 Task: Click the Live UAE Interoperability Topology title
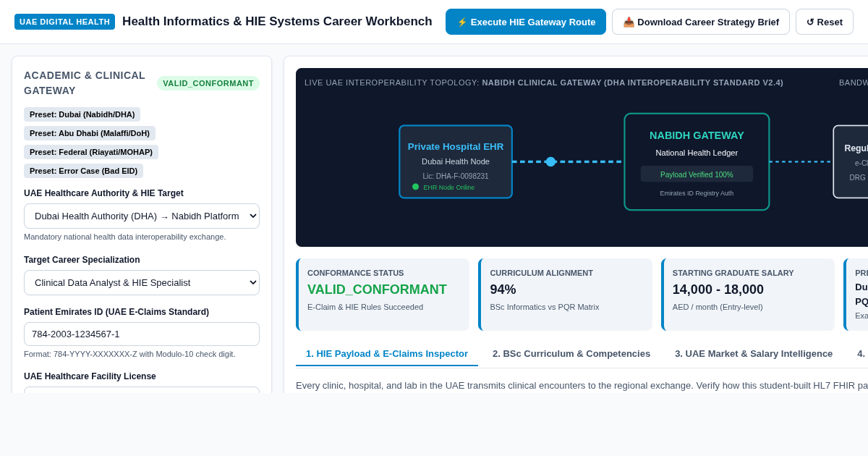544,83
